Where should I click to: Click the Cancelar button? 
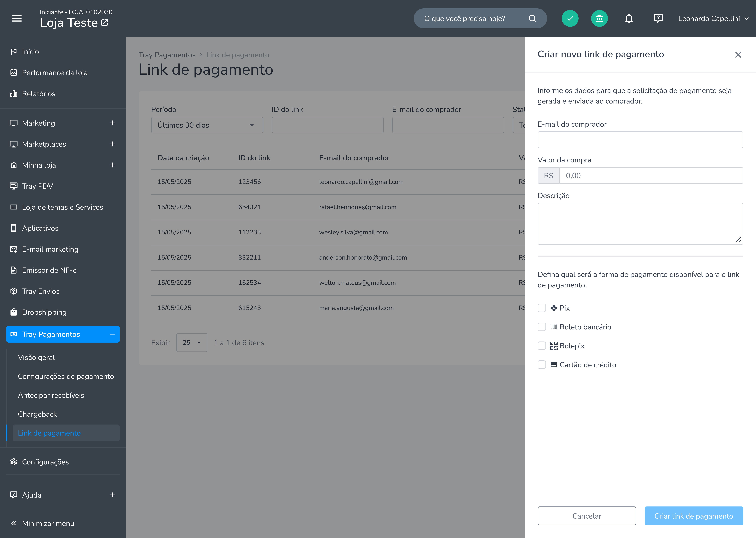tap(587, 516)
